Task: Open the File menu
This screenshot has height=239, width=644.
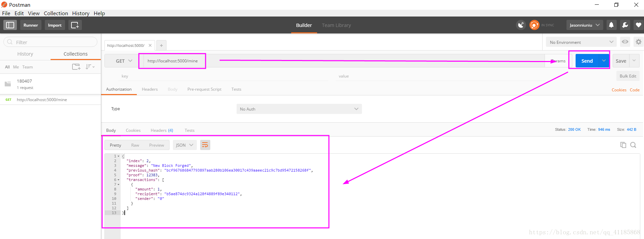Action: [x=6, y=13]
